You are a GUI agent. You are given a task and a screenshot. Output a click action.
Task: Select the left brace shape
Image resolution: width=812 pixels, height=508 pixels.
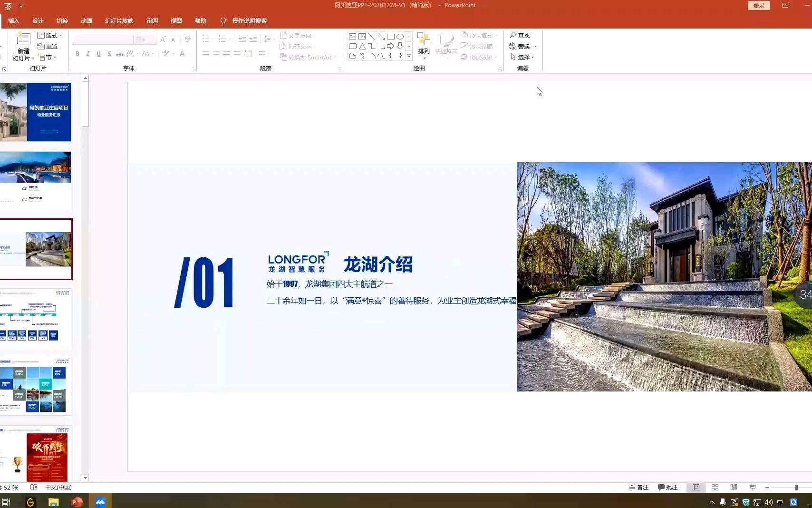click(x=390, y=56)
